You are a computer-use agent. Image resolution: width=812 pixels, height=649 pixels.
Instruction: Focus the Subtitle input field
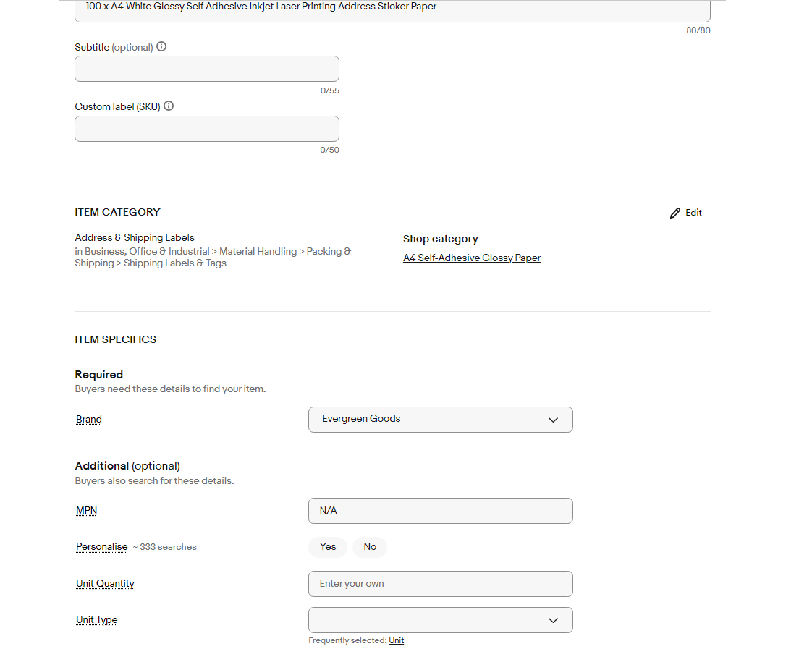[x=207, y=69]
